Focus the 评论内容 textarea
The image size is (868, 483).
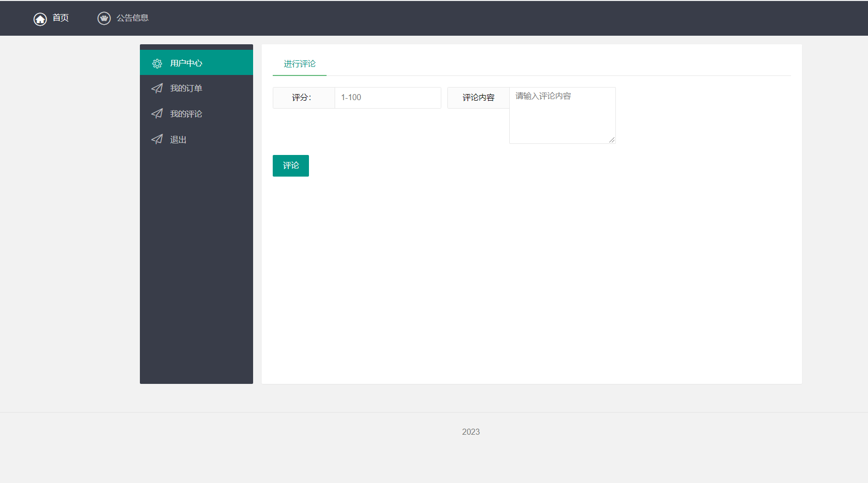(x=563, y=115)
